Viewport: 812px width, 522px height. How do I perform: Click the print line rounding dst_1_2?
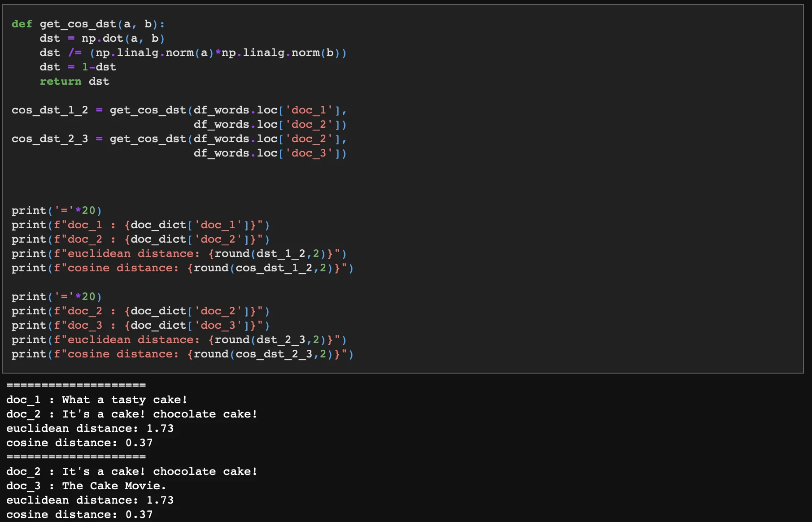[x=179, y=254]
